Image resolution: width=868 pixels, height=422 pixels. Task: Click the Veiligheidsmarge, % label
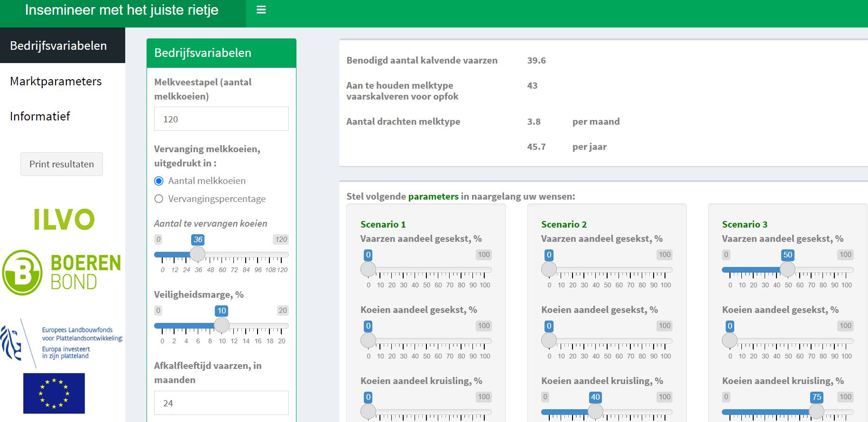pos(199,294)
